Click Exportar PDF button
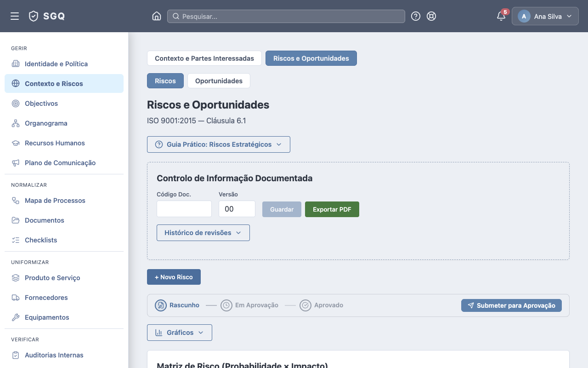Screen dimensions: 588x368 coord(332,209)
